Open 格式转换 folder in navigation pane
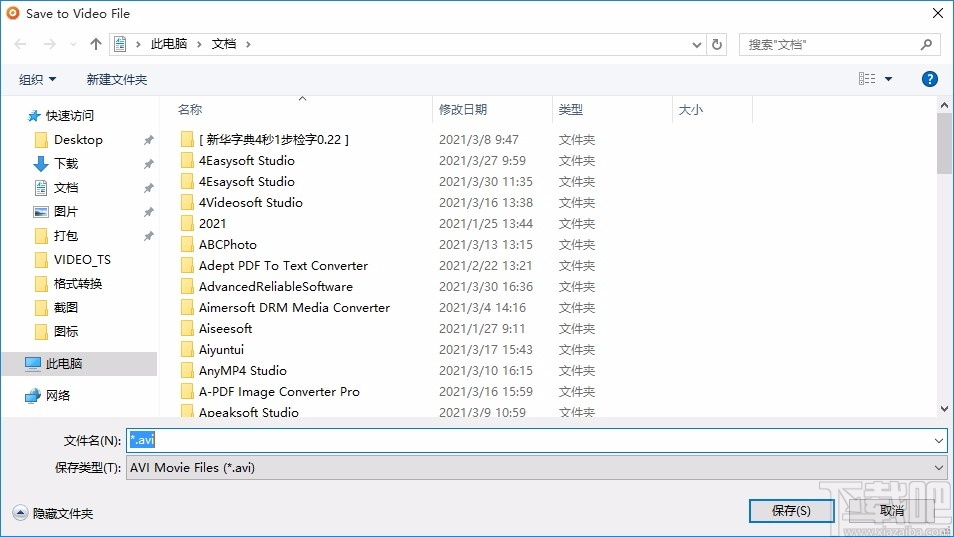This screenshot has width=954, height=537. pos(77,283)
